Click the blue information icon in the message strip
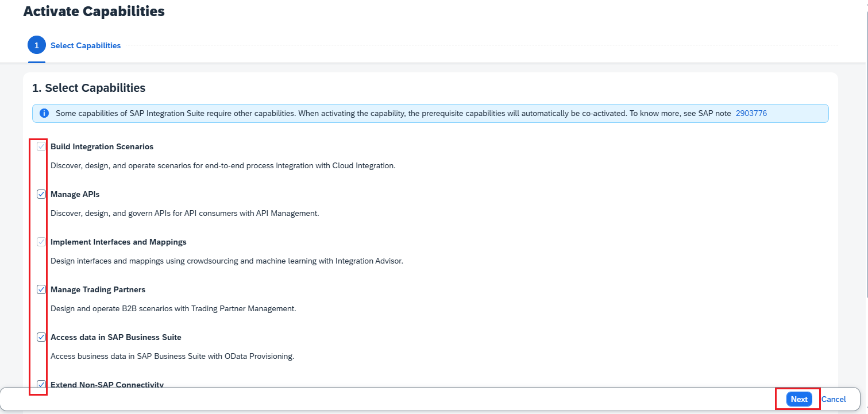The image size is (868, 414). click(44, 113)
